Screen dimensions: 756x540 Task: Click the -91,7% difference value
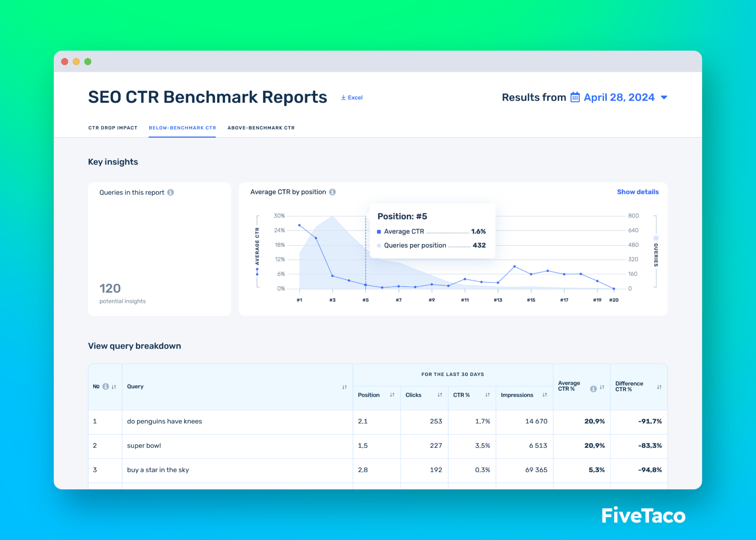[x=650, y=421]
